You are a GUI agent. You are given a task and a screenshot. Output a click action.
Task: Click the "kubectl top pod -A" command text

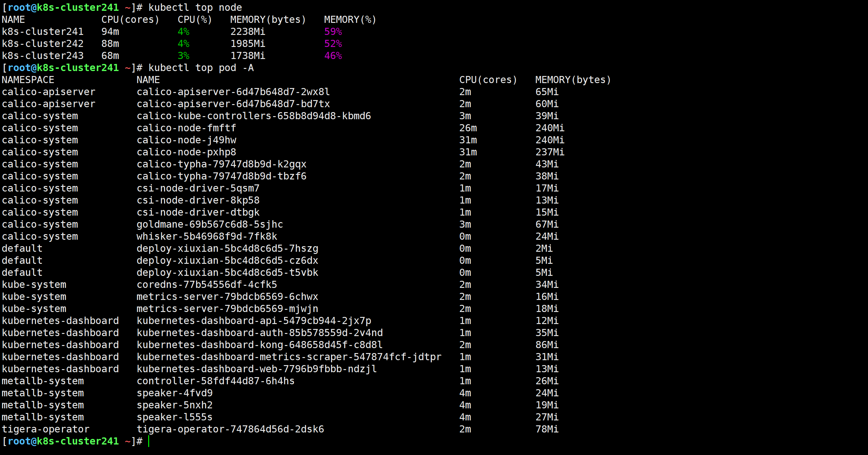pyautogui.click(x=201, y=68)
